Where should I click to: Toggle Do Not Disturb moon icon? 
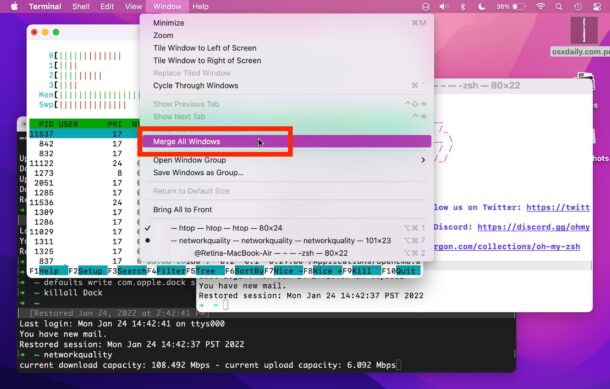pyautogui.click(x=481, y=7)
